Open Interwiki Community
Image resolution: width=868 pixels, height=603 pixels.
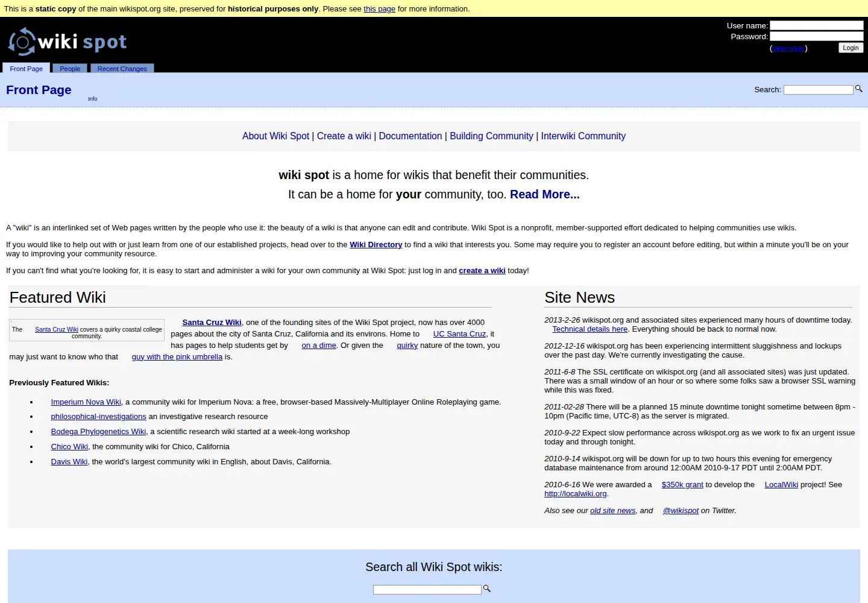583,136
